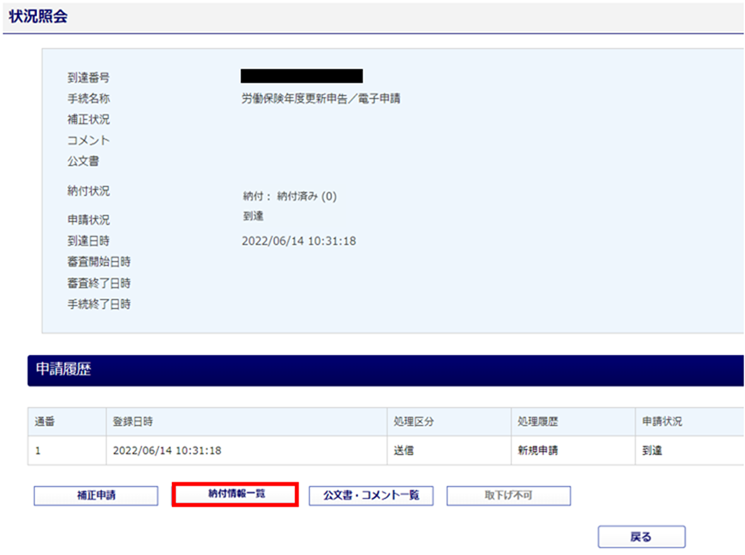Go back with the 戻る button
Screen dimensions: 745x555
tap(641, 537)
